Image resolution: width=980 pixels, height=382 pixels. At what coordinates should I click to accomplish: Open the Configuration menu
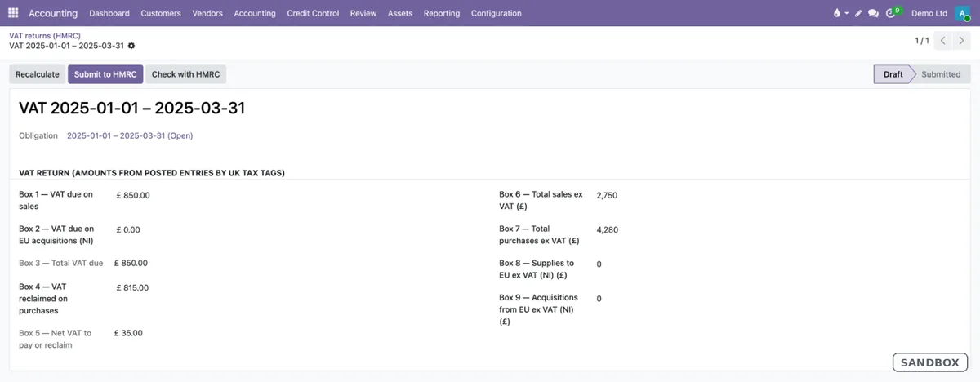tap(497, 13)
